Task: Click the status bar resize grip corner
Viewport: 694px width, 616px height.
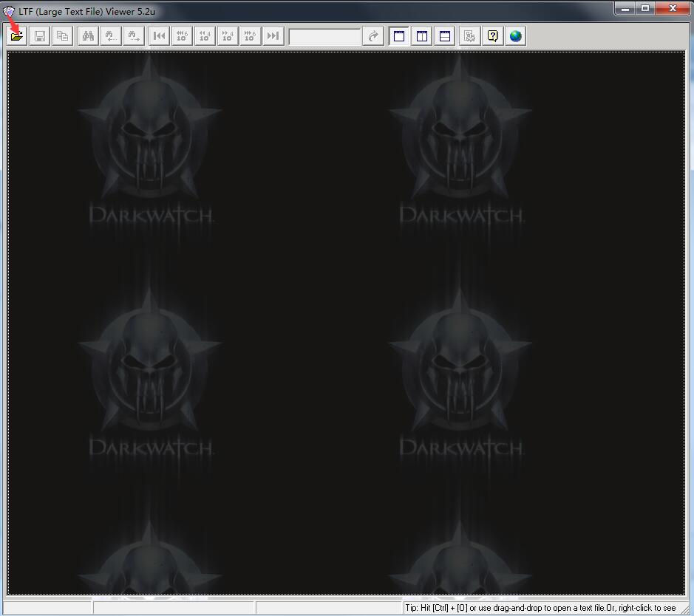Action: click(685, 609)
